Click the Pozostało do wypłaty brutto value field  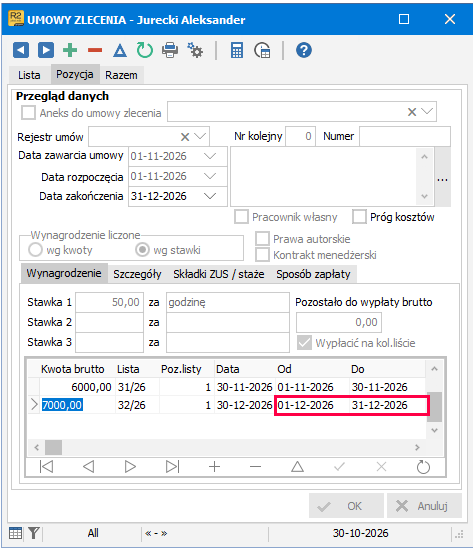point(339,322)
